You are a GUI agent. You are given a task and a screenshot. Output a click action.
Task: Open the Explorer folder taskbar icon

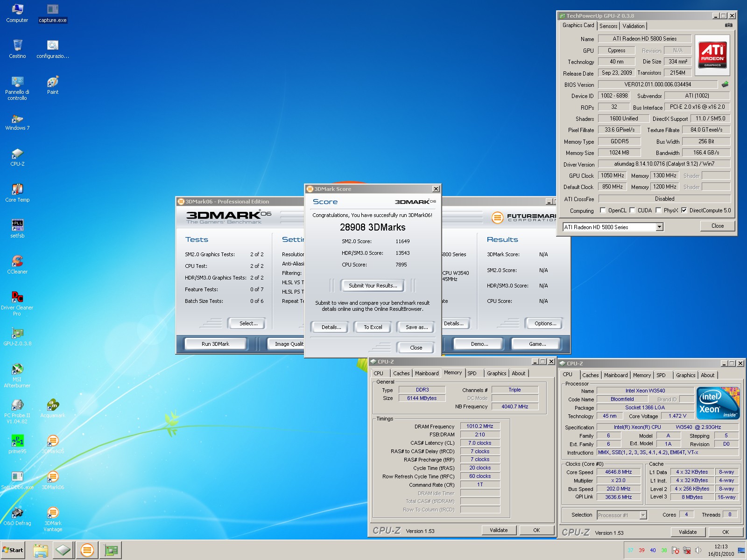click(41, 550)
